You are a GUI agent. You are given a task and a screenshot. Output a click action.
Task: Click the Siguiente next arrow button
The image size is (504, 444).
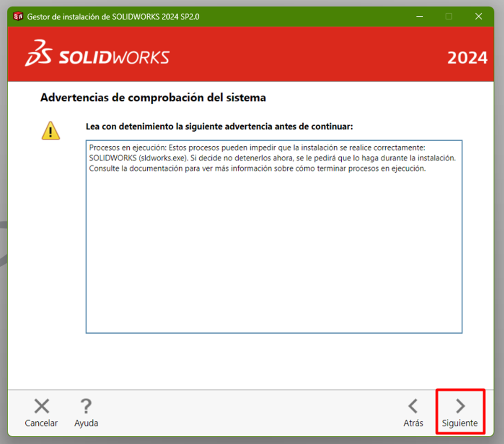[x=460, y=412]
